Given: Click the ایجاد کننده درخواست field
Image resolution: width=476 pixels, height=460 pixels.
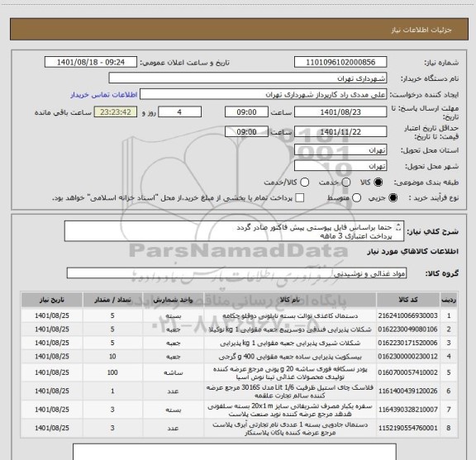Looking at the screenshot, I should point(263,94).
